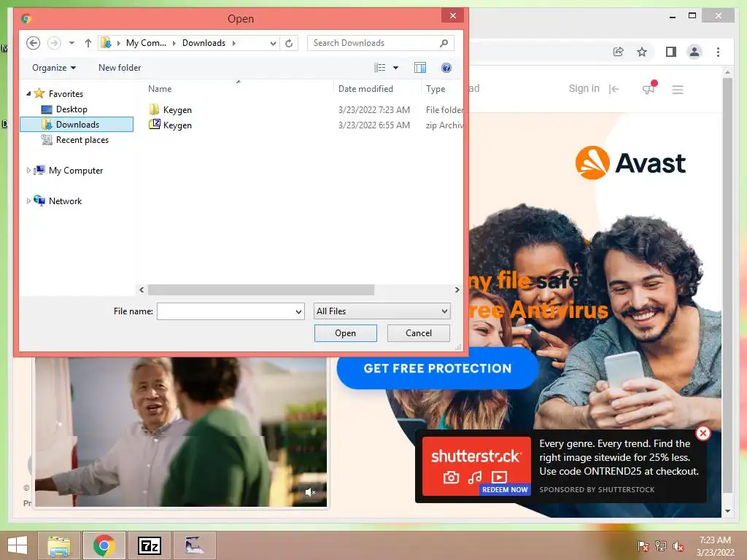Viewport: 747px width, 560px height.
Task: Click the muted volume tray icon
Action: click(x=678, y=546)
